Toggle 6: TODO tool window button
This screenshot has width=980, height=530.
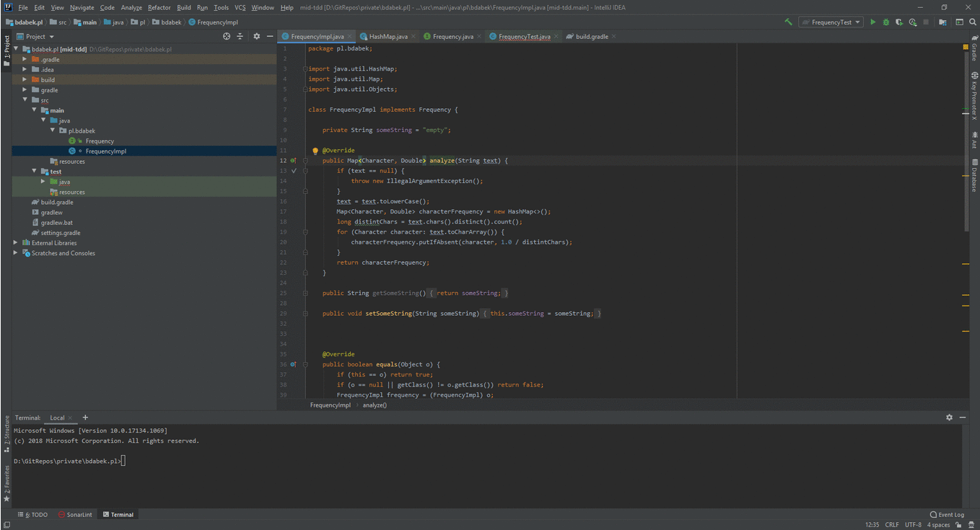pos(32,514)
